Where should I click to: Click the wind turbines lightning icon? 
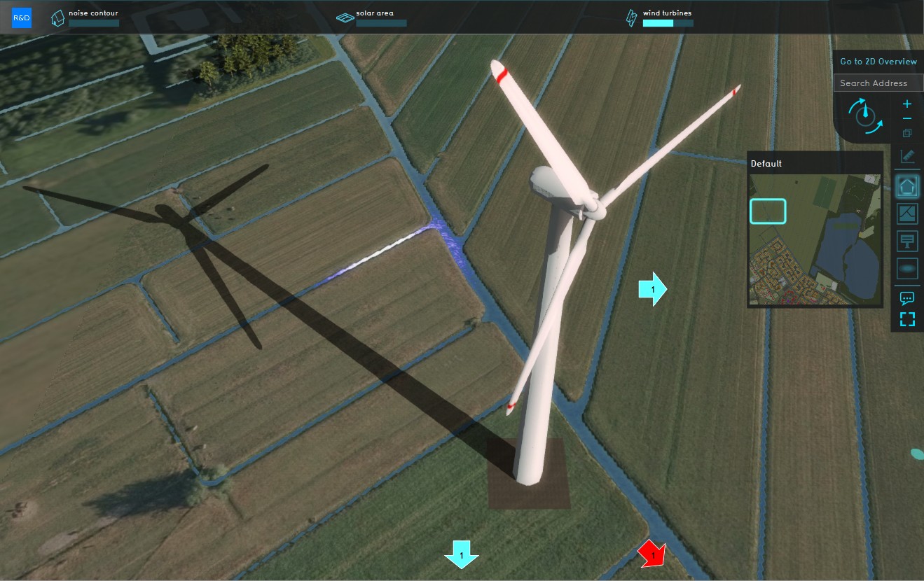click(x=631, y=18)
